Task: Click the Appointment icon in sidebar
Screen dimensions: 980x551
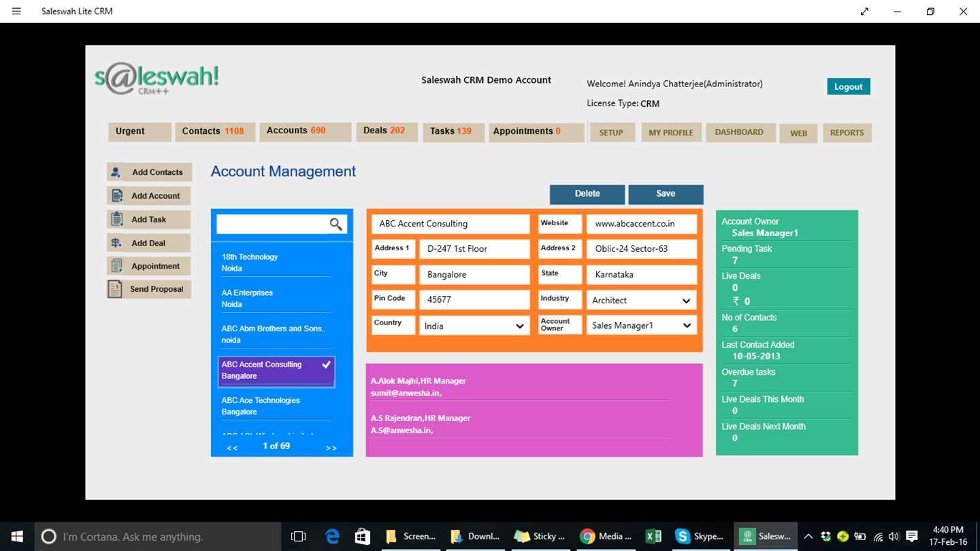Action: [x=116, y=266]
